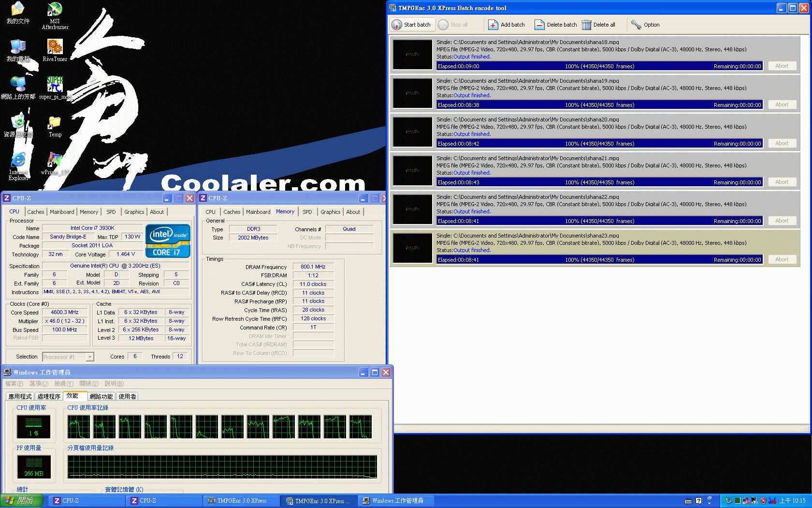
Task: Click the system tray clock 上午 10:15
Action: (793, 501)
